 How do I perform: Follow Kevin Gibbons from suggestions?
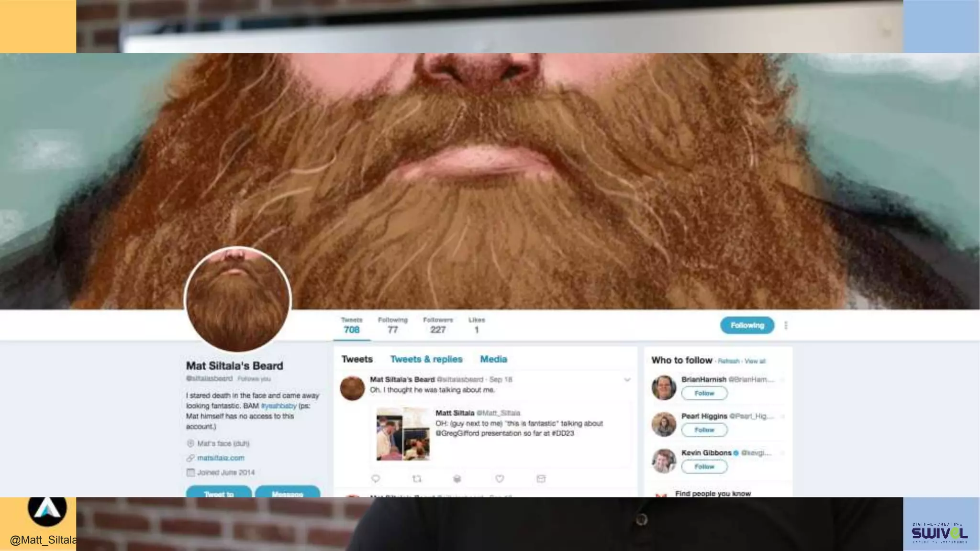pos(704,466)
